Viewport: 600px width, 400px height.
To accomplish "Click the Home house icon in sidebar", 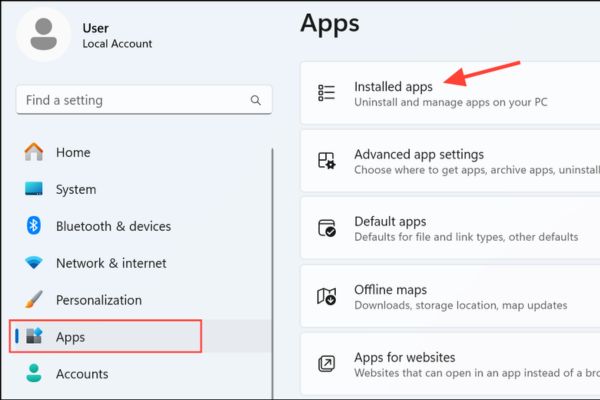I will tap(34, 152).
